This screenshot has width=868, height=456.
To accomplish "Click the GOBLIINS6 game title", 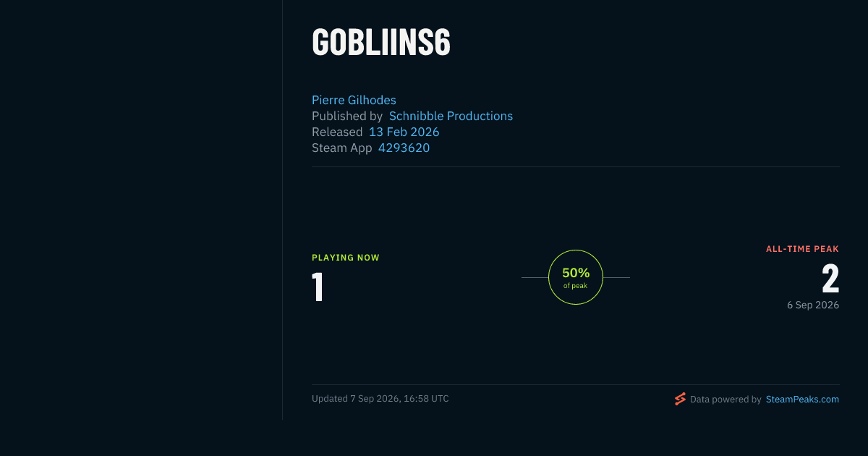I will (x=381, y=43).
